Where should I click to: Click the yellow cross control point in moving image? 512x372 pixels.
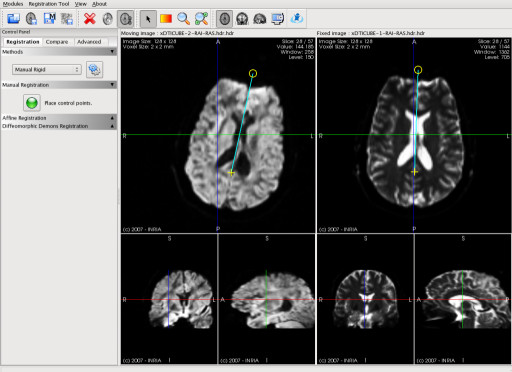click(231, 173)
